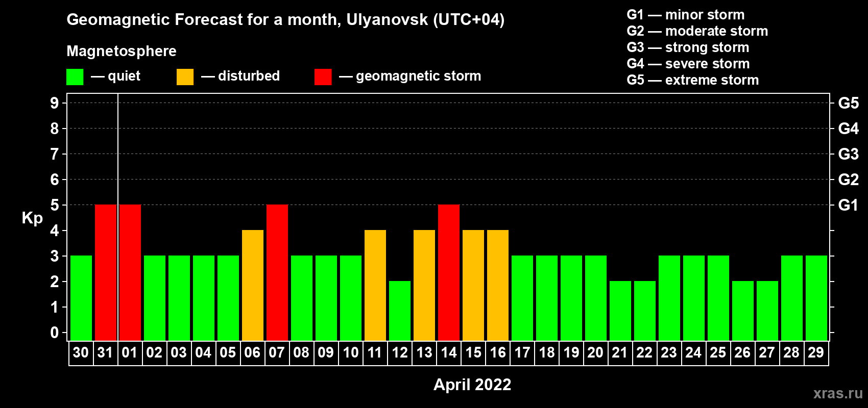Click the 'Kp' axis label
Image resolution: width=868 pixels, height=408 pixels.
[32, 218]
